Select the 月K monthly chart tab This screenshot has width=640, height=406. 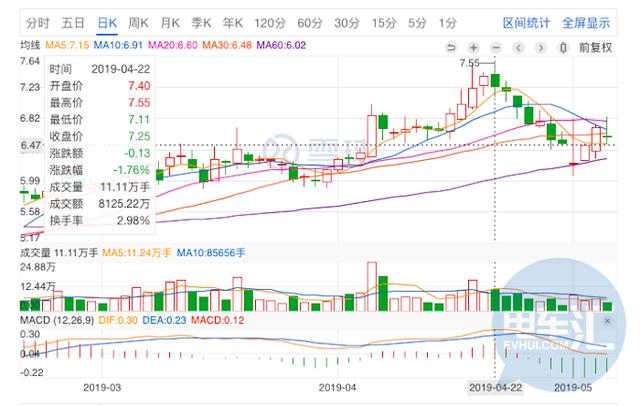(x=170, y=23)
